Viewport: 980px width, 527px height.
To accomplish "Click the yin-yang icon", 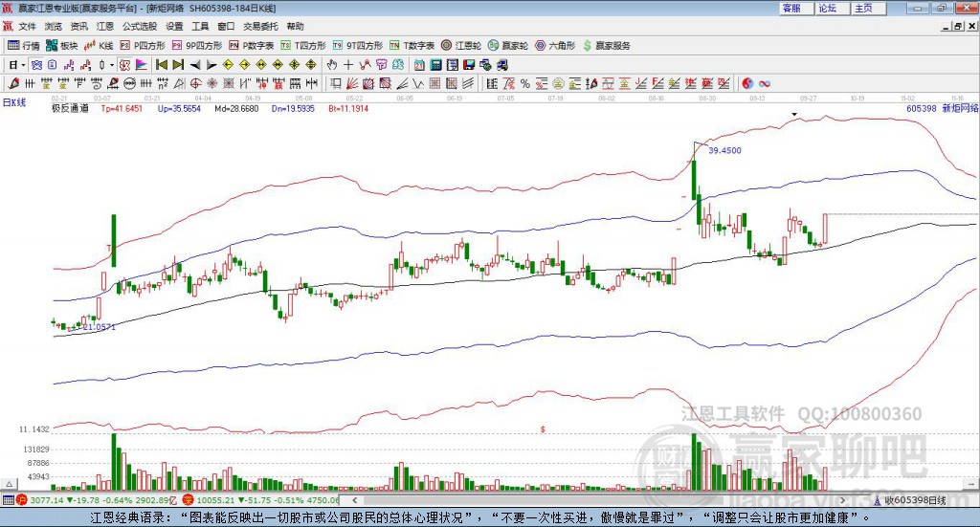I will [x=747, y=83].
